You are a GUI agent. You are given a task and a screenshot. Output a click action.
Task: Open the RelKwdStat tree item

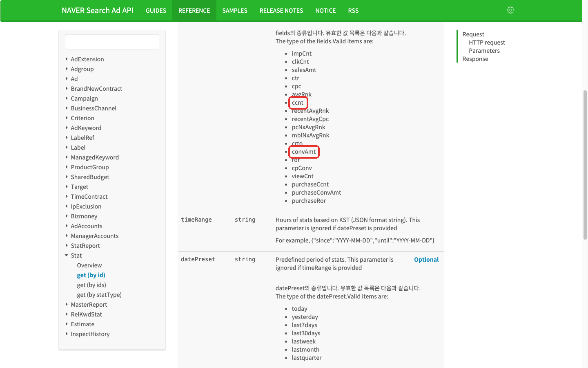pos(86,314)
